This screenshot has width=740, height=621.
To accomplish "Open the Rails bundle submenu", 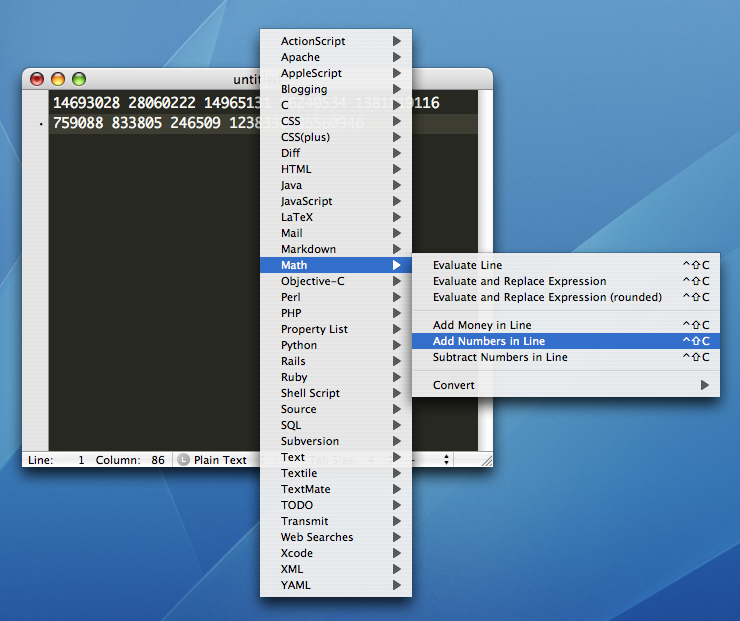I will pyautogui.click(x=336, y=361).
